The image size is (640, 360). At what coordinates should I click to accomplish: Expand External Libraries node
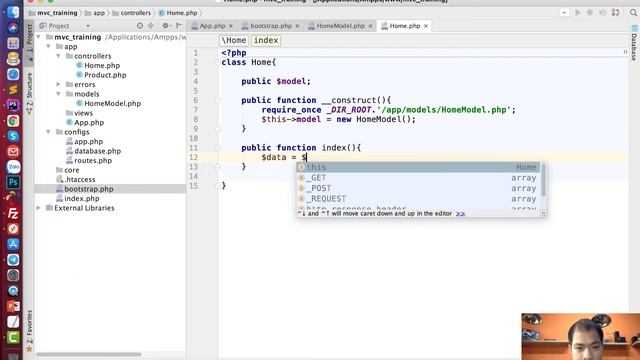[x=39, y=208]
